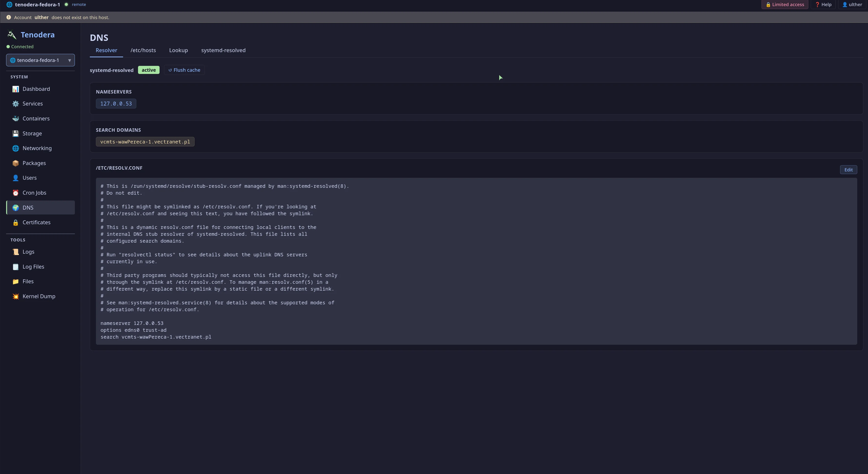This screenshot has width=868, height=474.
Task: Click the DNS globe icon in sidebar
Action: pyautogui.click(x=15, y=208)
